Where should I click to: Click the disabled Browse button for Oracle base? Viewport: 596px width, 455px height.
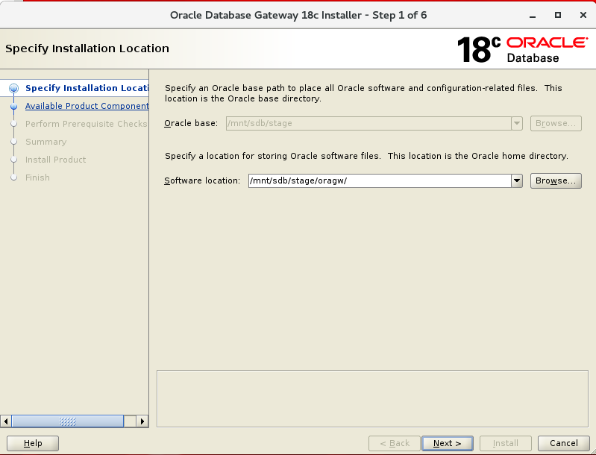[x=556, y=123]
